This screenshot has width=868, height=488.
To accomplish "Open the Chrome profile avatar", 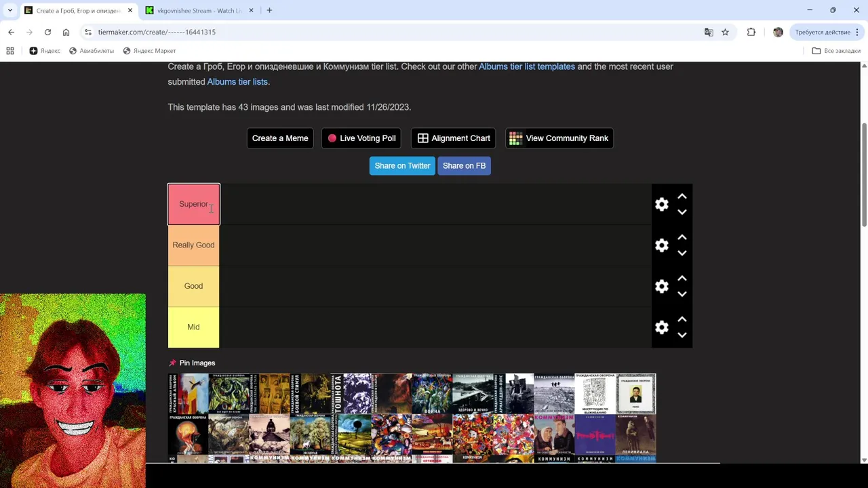I will [x=778, y=32].
